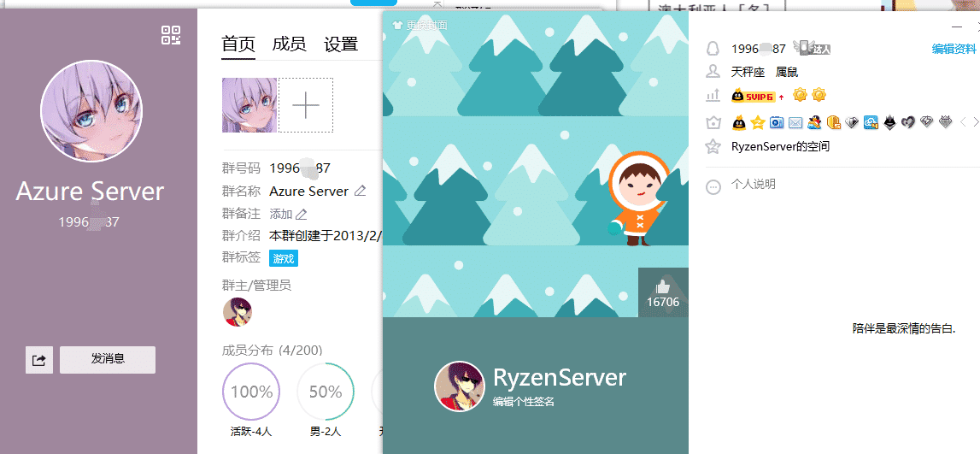The width and height of the screenshot is (980, 454).
Task: Click the signature 陪伴是最深情的告白.
Action: point(904,328)
